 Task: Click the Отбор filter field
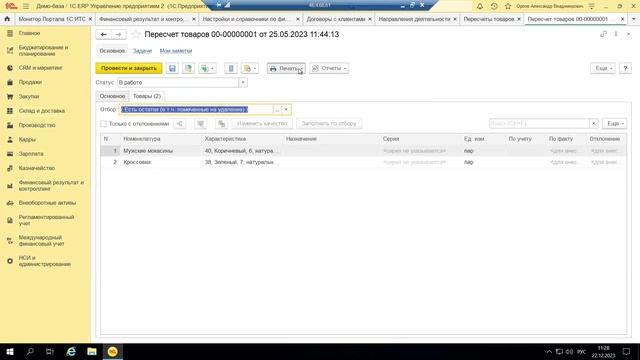click(x=196, y=109)
